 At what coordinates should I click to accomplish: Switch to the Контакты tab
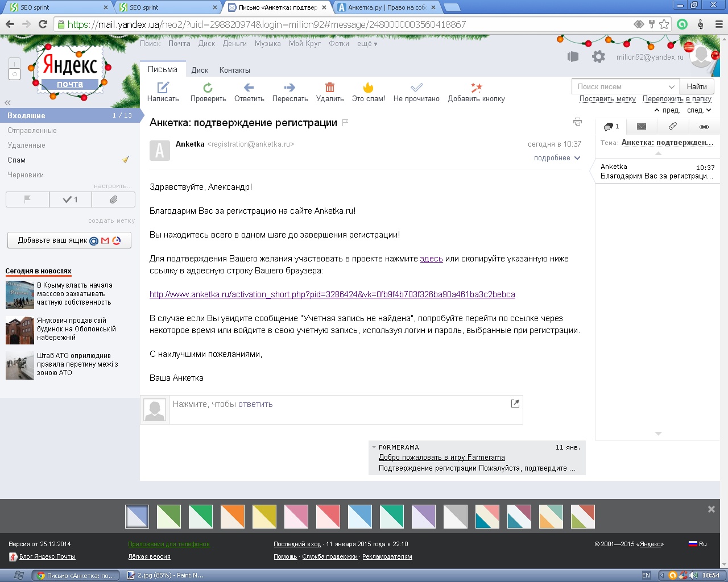[x=235, y=70]
